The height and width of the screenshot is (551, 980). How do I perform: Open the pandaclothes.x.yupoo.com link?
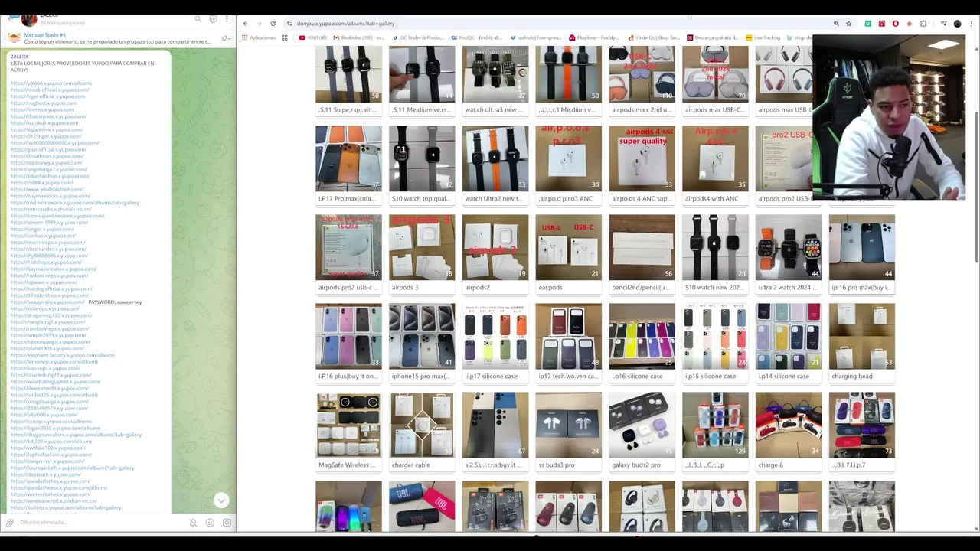[51, 481]
